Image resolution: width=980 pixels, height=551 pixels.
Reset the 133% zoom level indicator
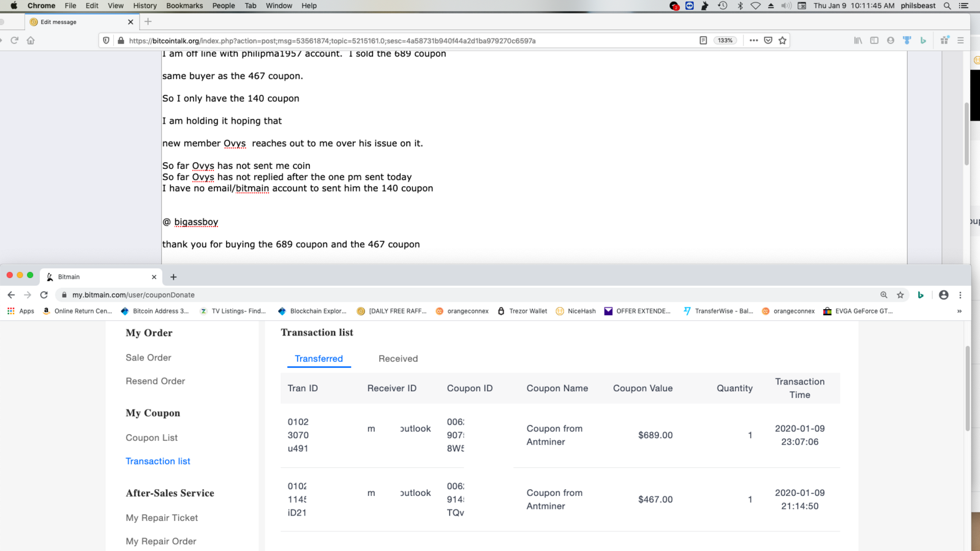[x=725, y=40]
